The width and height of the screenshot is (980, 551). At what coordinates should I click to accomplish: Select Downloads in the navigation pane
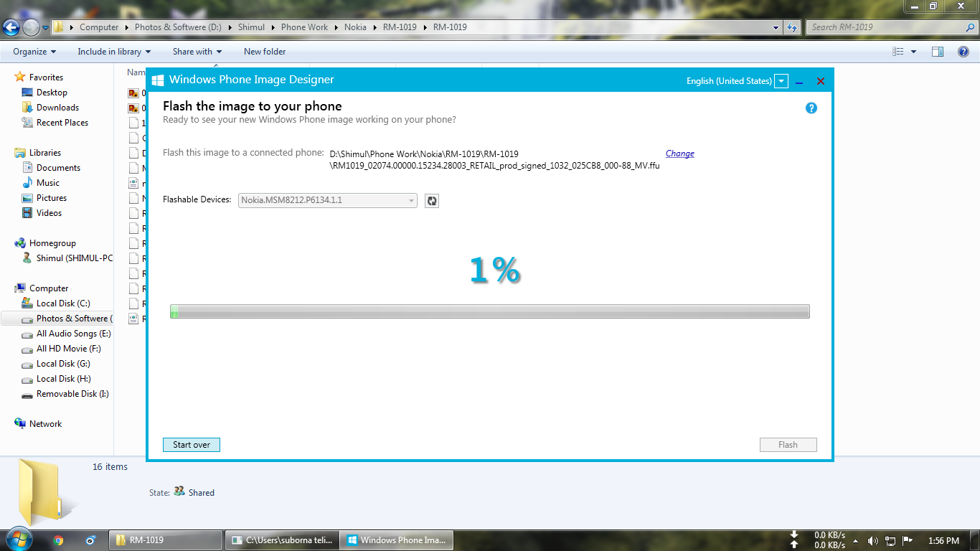tap(57, 108)
